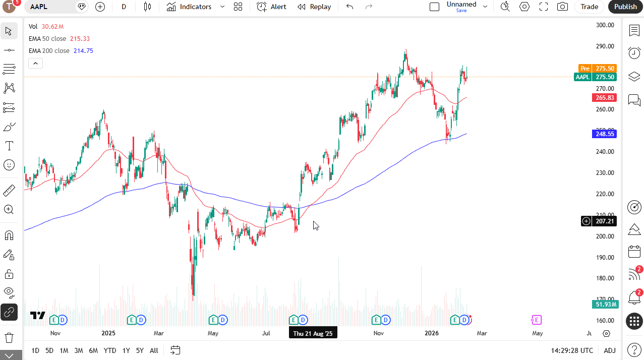
Task: Click the AAPL symbol search field
Action: 49,7
